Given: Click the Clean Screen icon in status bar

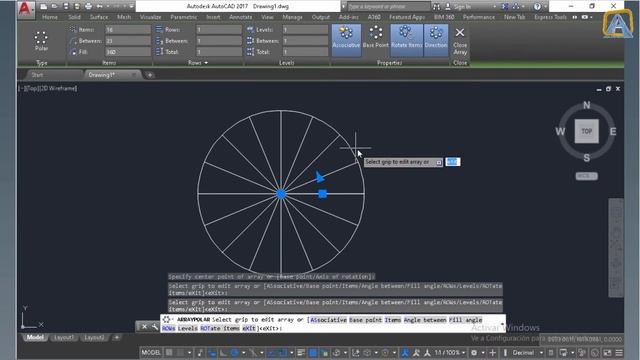Looking at the screenshot, I should [608, 353].
